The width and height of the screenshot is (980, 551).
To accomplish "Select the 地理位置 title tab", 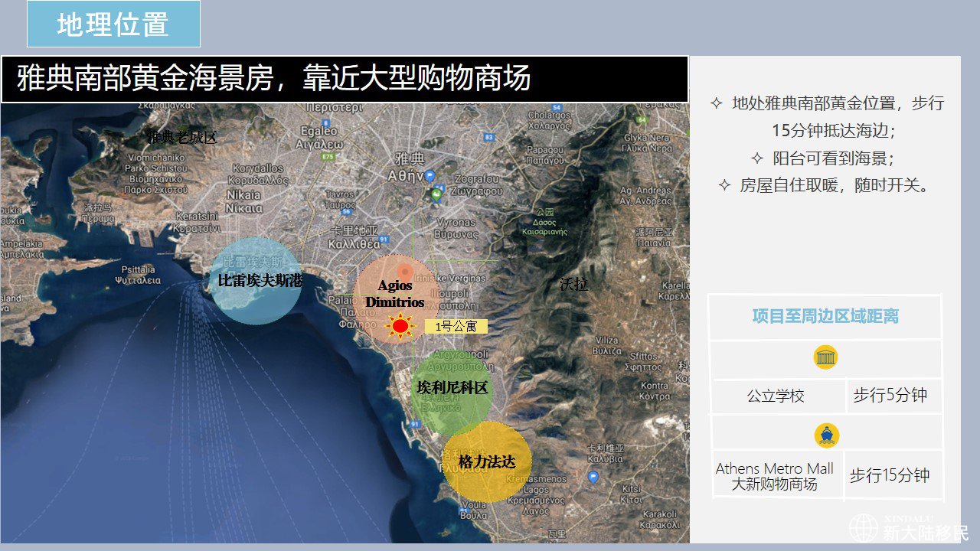I will [113, 24].
